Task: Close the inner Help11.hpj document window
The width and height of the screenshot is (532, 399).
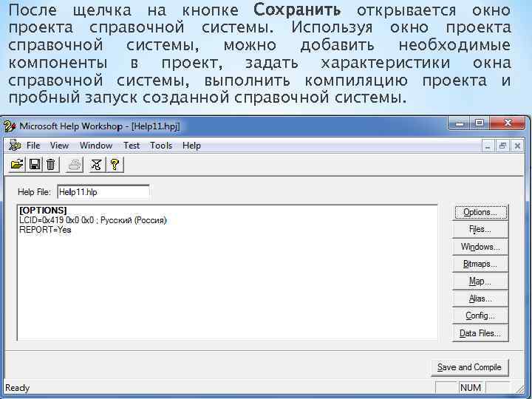Action: pyautogui.click(x=517, y=146)
